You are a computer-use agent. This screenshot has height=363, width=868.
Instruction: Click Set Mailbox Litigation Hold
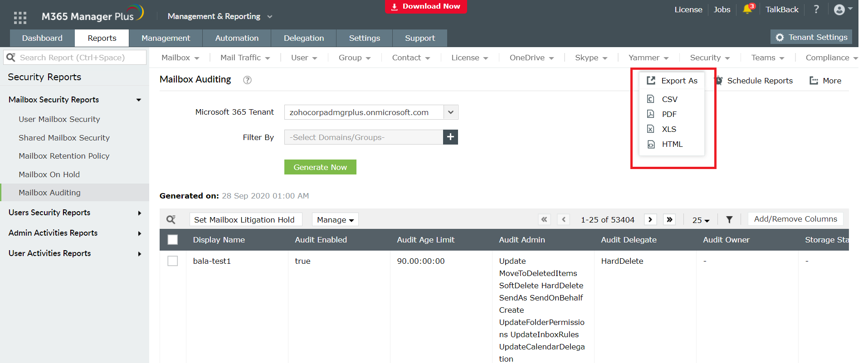click(x=245, y=220)
